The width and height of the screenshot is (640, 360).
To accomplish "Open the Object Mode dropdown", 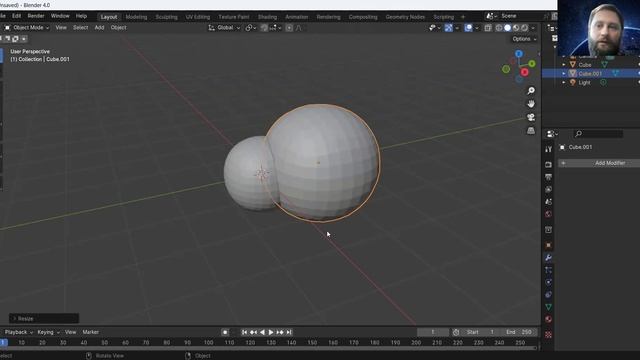I will click(27, 28).
